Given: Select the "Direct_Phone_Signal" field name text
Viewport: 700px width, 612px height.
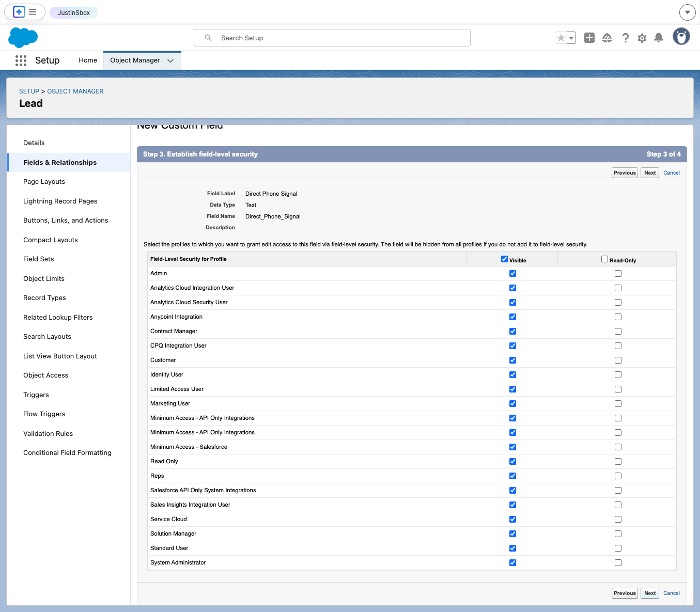Looking at the screenshot, I should pos(273,217).
